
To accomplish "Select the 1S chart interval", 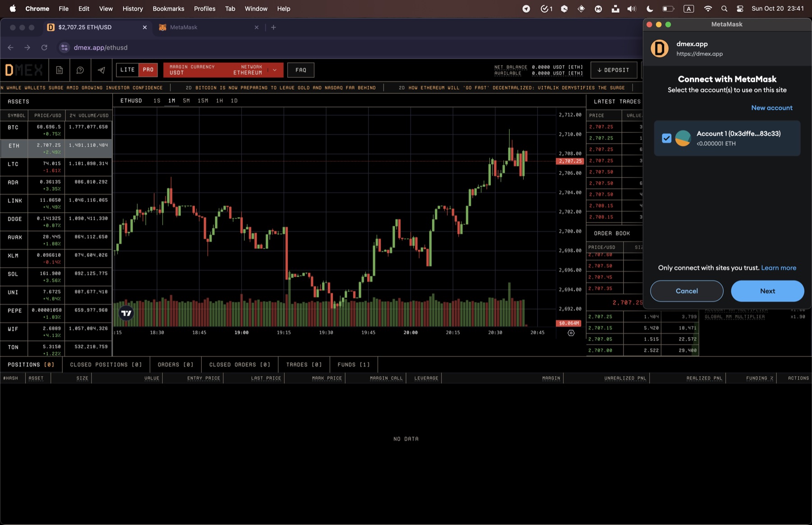I will coord(157,101).
